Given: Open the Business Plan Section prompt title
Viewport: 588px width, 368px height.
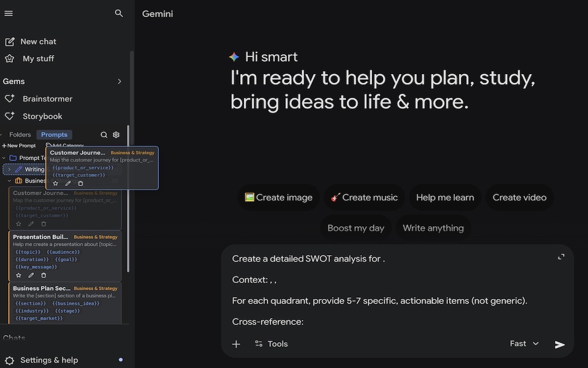Looking at the screenshot, I should [x=41, y=288].
